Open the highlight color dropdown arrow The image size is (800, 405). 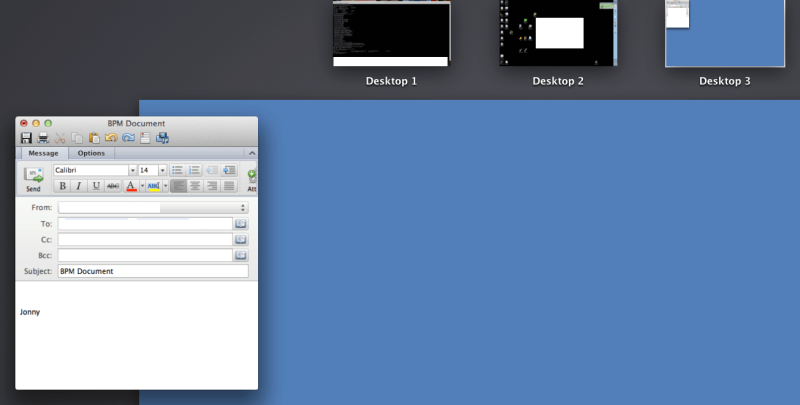(165, 186)
